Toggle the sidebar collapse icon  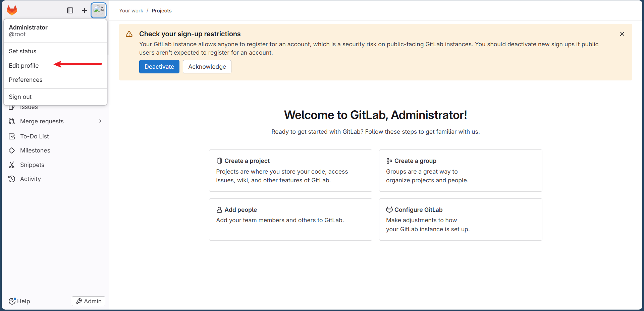(70, 10)
